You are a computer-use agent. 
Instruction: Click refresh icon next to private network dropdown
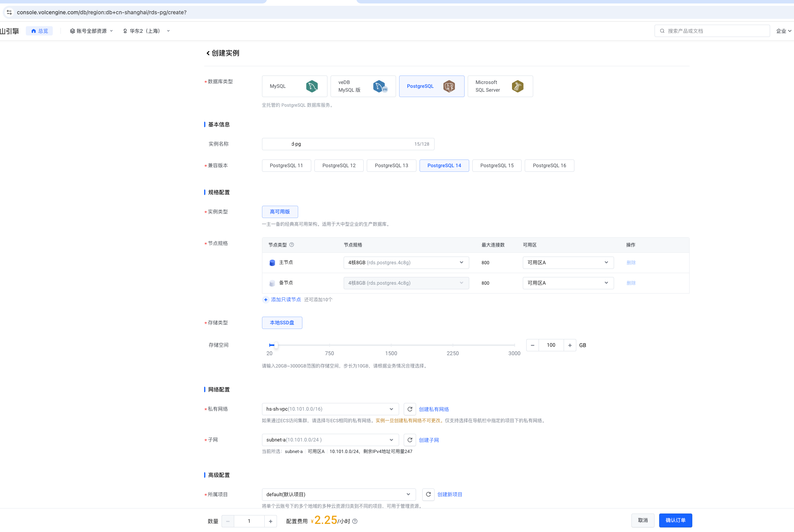pyautogui.click(x=410, y=409)
